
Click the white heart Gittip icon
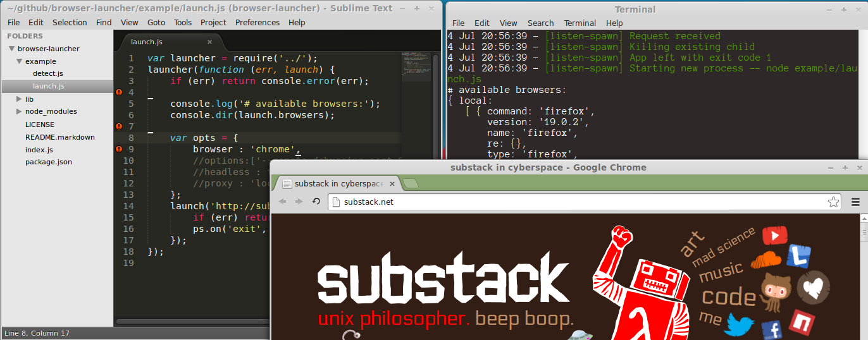(813, 287)
